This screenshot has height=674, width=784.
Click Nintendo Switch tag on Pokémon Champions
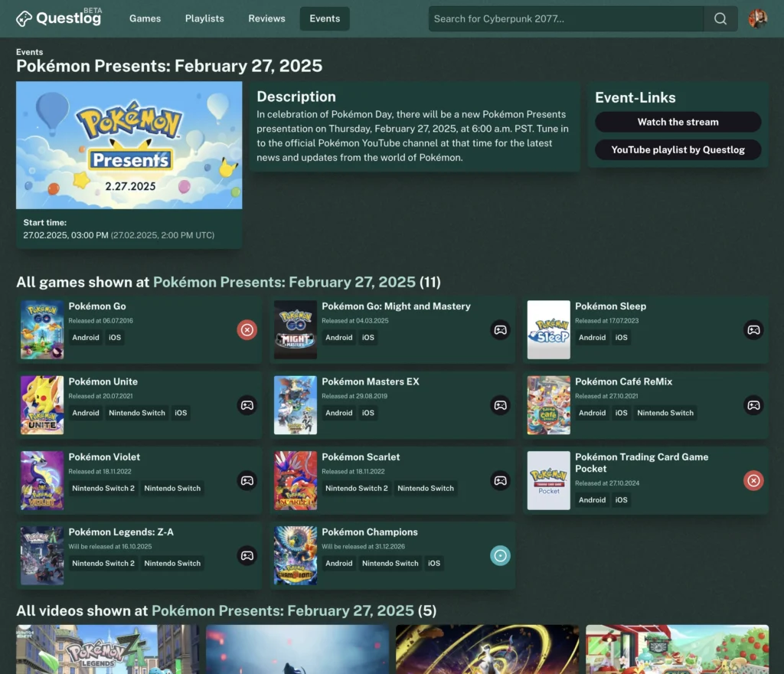[390, 564]
